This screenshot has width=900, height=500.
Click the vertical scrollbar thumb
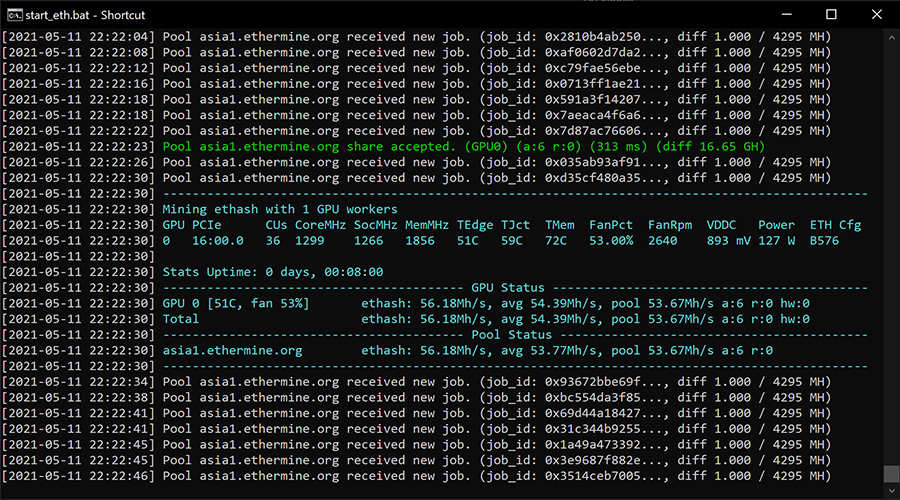coord(891,474)
